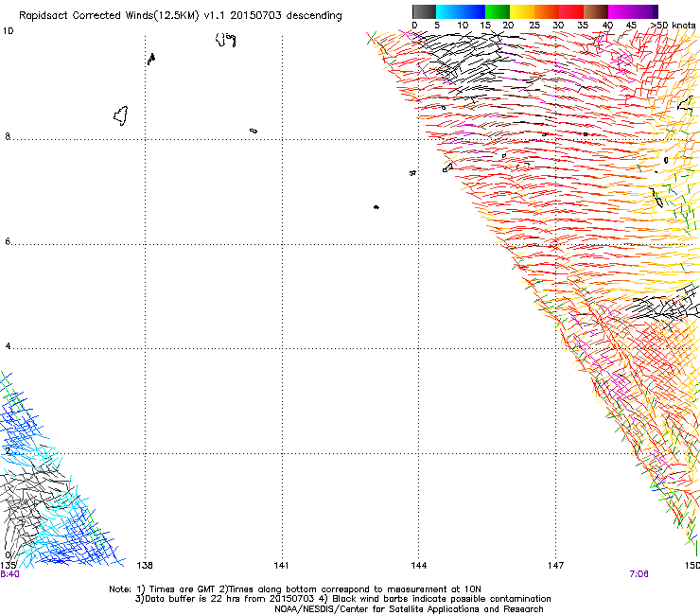The width and height of the screenshot is (700, 615).
Task: Click the large island outline near 137E 8N
Action: (x=121, y=115)
